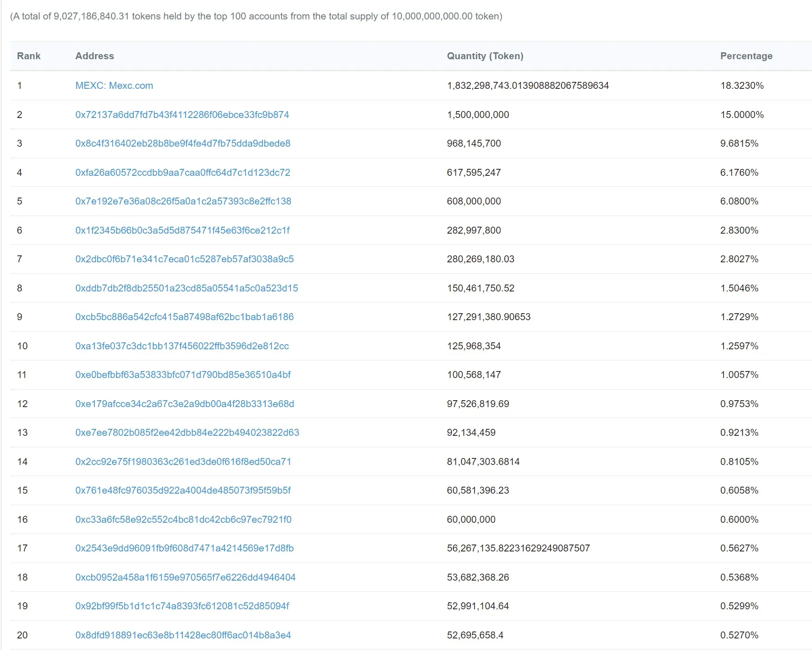This screenshot has width=812, height=650.
Task: Select the quantity 60,581,396.23
Action: point(478,490)
